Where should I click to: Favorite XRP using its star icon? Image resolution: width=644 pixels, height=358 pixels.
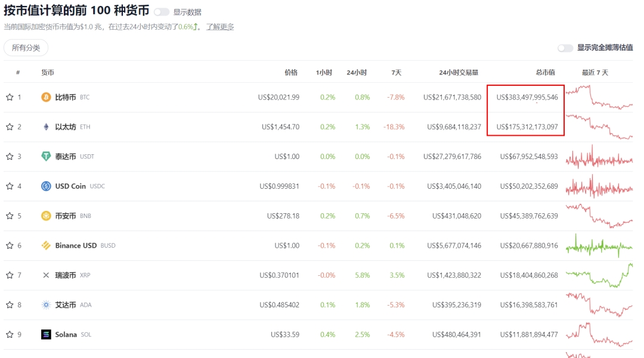pyautogui.click(x=10, y=275)
